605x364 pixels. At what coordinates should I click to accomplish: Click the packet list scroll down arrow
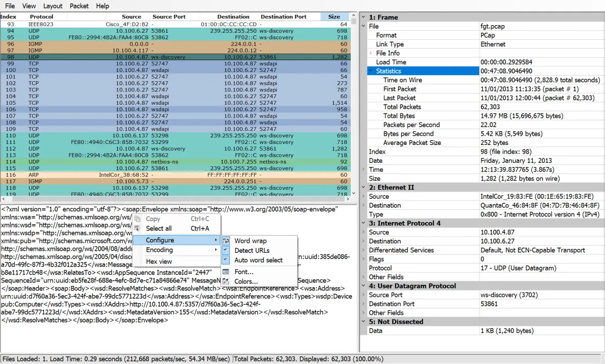tap(353, 193)
